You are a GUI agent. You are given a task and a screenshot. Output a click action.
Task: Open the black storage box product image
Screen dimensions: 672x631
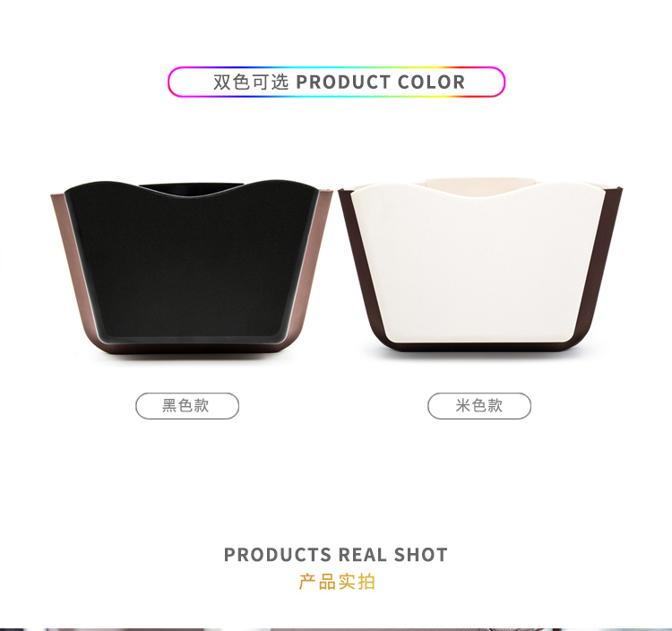192,267
